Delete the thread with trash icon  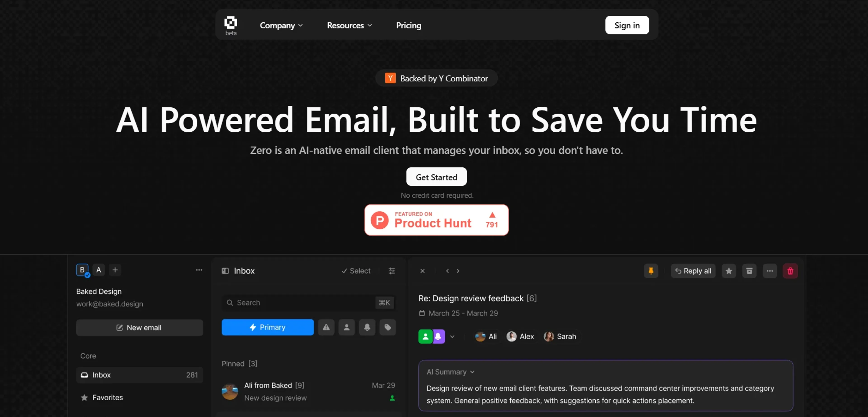pos(790,271)
